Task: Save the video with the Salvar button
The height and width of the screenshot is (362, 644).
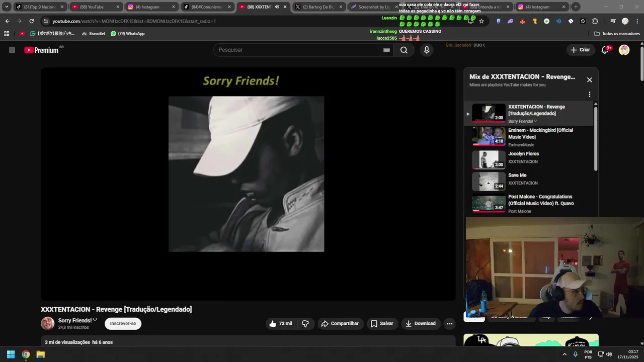Action: [x=382, y=324]
